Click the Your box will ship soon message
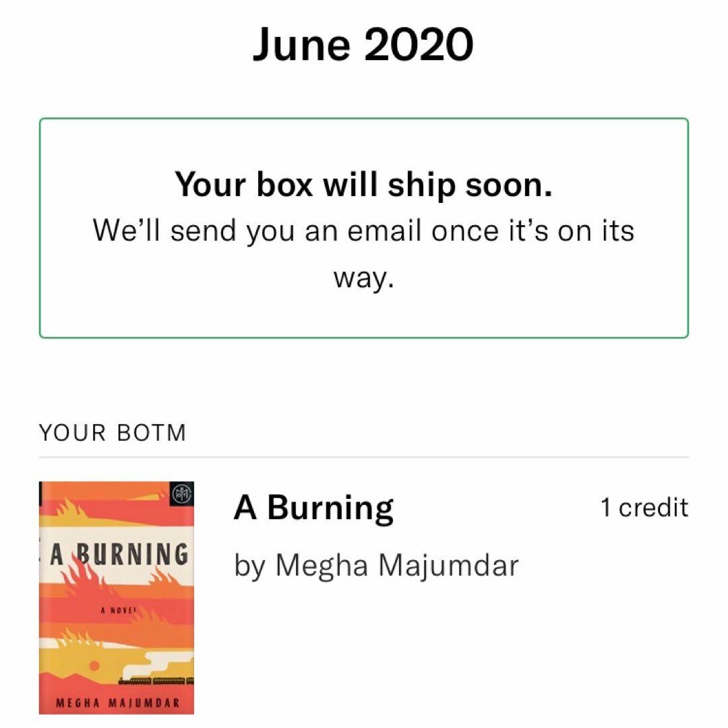 click(363, 184)
